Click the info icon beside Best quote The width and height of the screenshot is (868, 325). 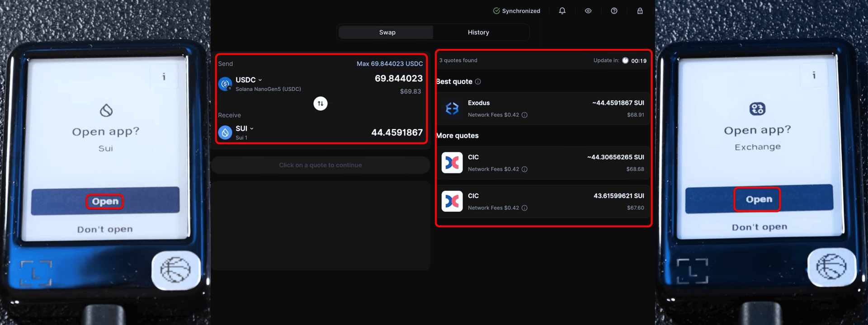[478, 82]
